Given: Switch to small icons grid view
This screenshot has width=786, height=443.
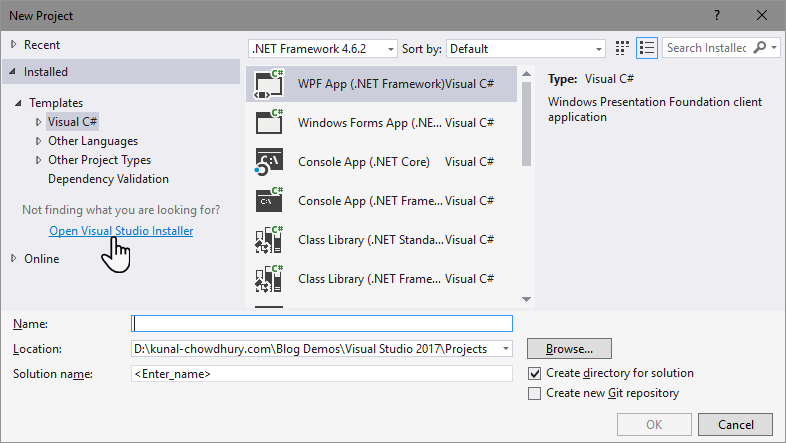Looking at the screenshot, I should click(622, 48).
